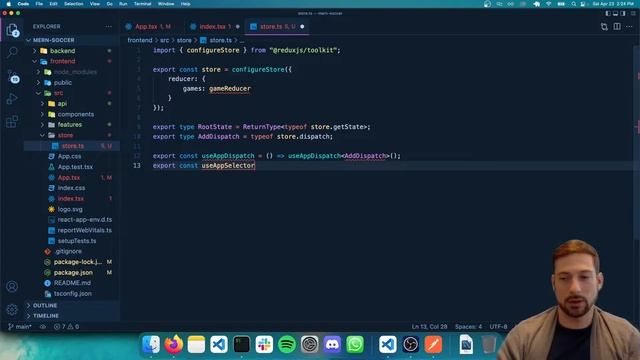Open the Run and Debug view
The height and width of the screenshot is (360, 640).
coord(12,99)
